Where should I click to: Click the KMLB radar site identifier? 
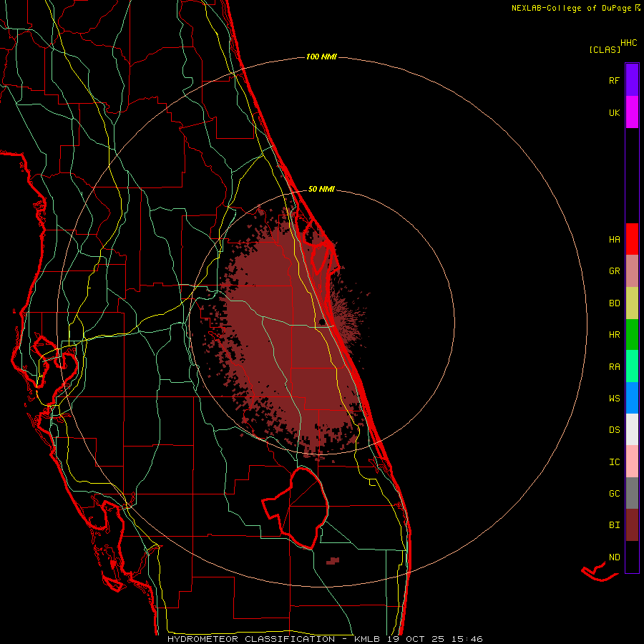367,639
